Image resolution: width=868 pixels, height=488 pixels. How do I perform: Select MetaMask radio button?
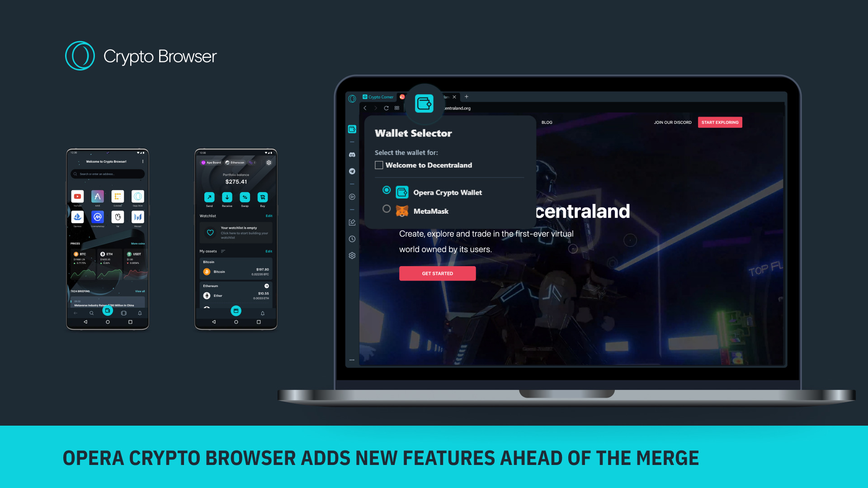click(387, 210)
